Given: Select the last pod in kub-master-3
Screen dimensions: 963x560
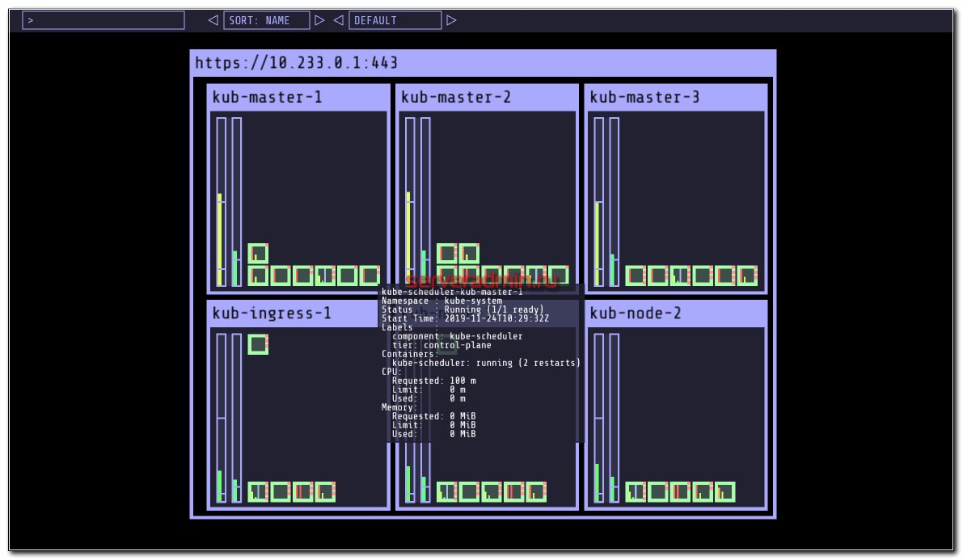Looking at the screenshot, I should point(747,276).
